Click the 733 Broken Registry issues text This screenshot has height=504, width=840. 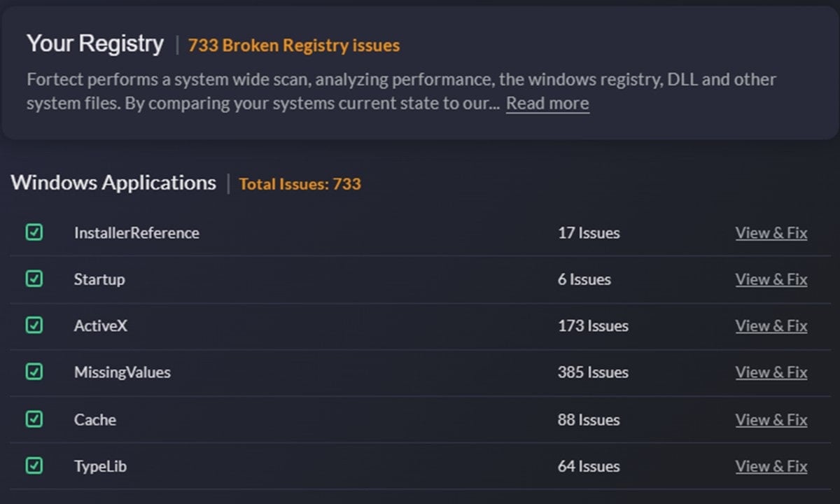(294, 46)
